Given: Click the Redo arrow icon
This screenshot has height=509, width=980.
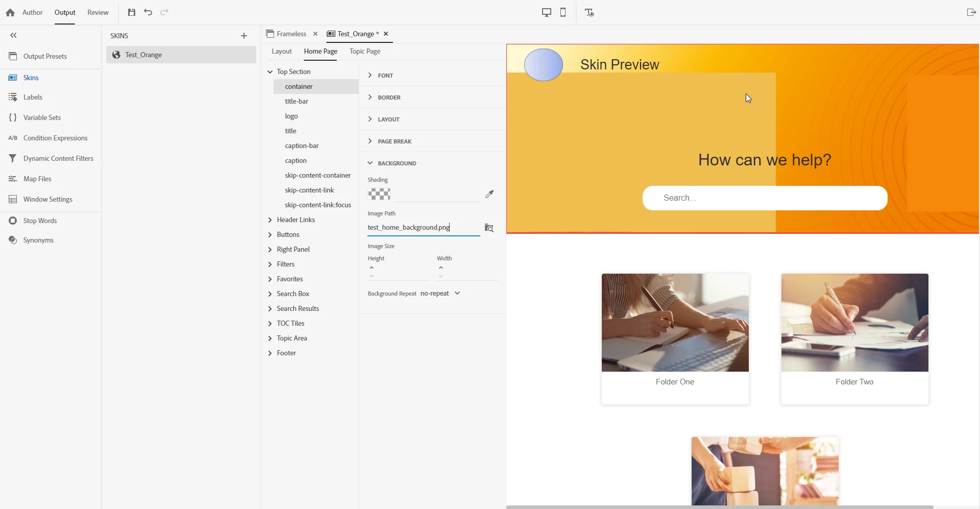Looking at the screenshot, I should [x=164, y=12].
